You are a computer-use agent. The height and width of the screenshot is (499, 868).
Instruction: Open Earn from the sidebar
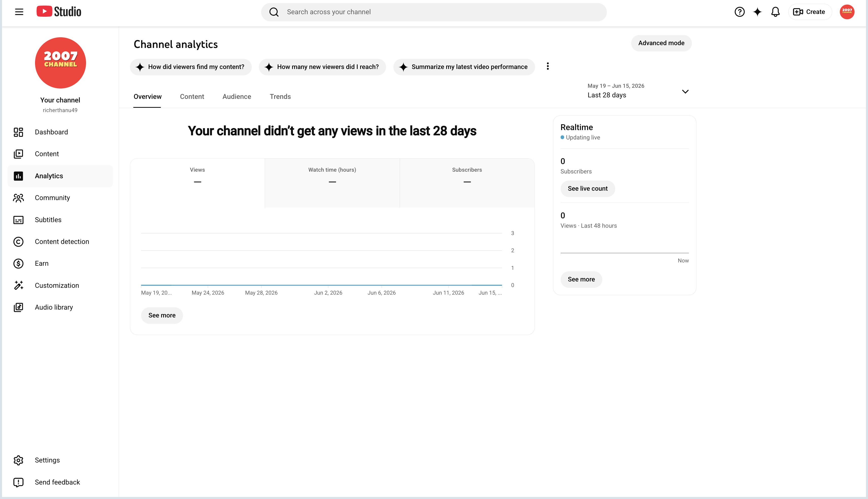pyautogui.click(x=60, y=263)
